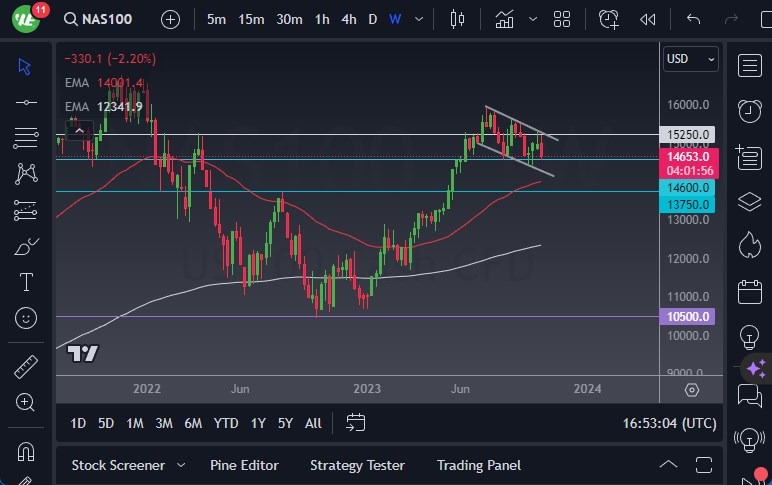This screenshot has width=772, height=485.
Task: Open the Measure ruler tool
Action: [26, 366]
